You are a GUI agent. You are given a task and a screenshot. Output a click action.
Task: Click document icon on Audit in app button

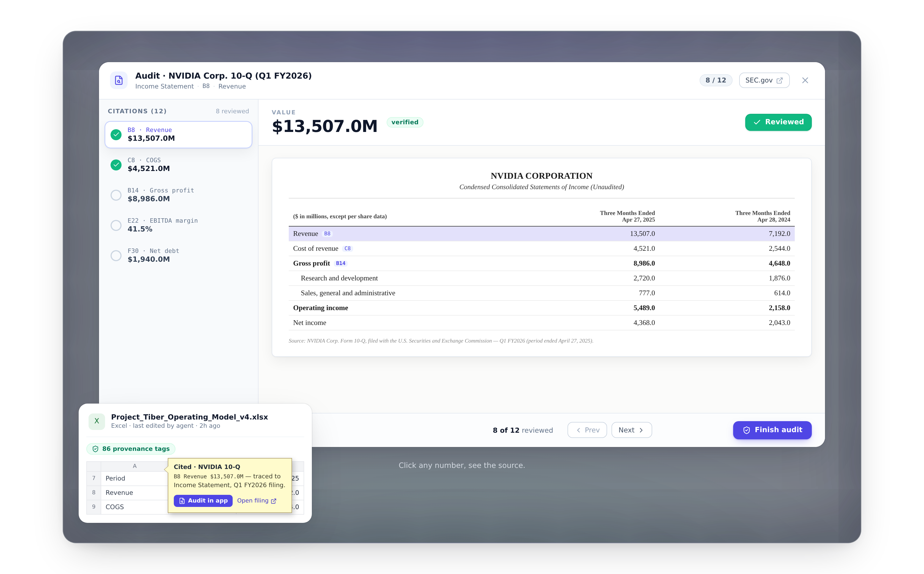coord(182,501)
